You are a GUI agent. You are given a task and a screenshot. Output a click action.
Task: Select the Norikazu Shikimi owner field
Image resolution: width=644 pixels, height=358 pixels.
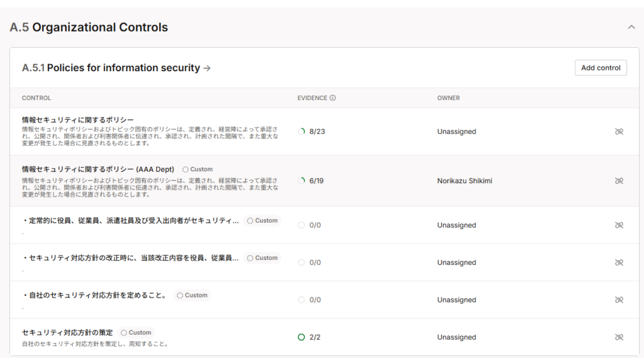click(x=464, y=181)
